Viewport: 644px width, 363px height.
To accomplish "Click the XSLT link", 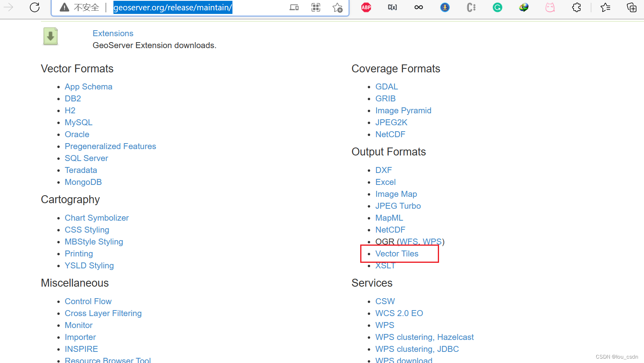I will (385, 266).
